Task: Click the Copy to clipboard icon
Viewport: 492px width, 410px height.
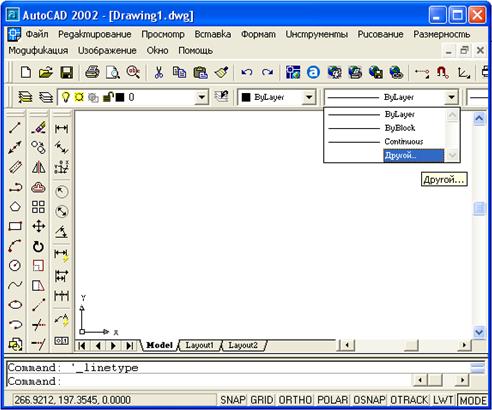Action: click(180, 72)
